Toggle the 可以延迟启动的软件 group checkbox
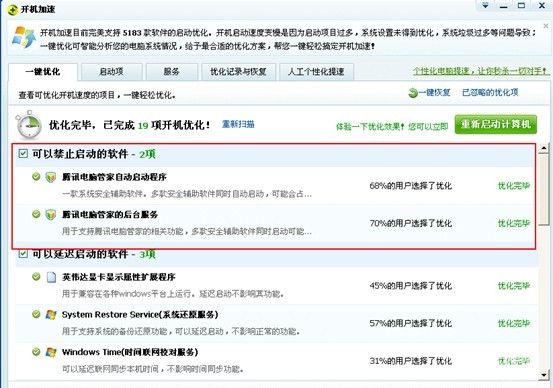553x388 pixels. [x=23, y=254]
